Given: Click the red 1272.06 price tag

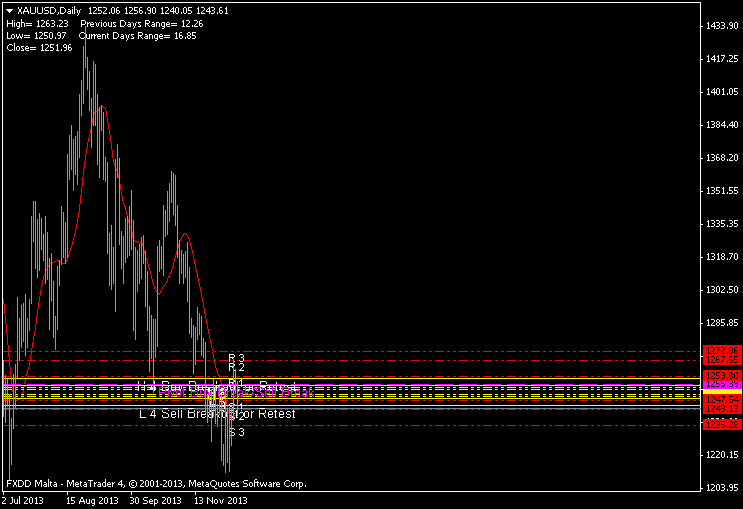Looking at the screenshot, I should pos(721,351).
